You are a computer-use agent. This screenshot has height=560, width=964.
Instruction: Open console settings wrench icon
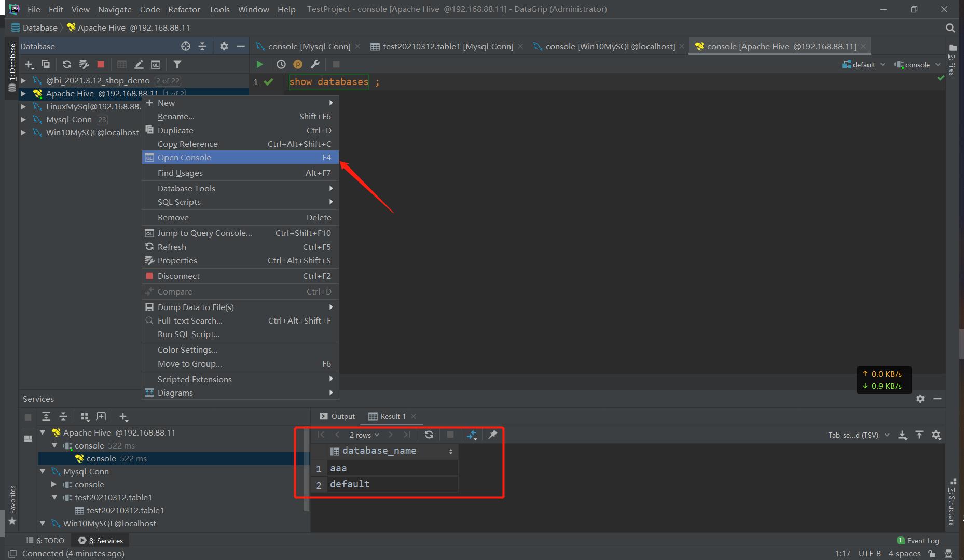click(x=315, y=64)
